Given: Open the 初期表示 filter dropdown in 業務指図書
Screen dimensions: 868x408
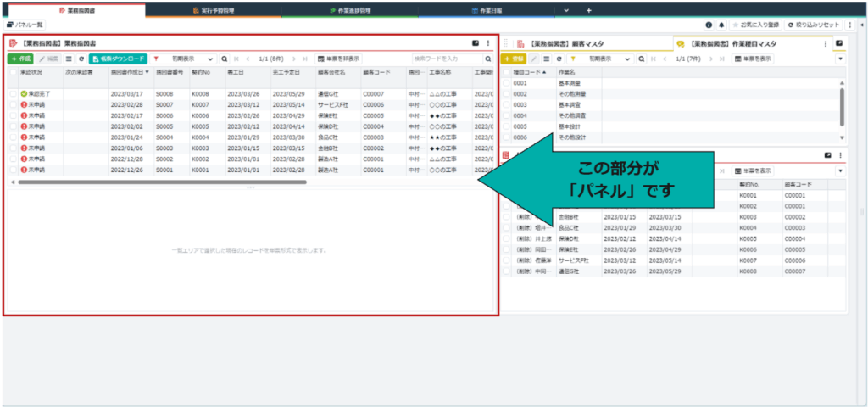Looking at the screenshot, I should 186,59.
